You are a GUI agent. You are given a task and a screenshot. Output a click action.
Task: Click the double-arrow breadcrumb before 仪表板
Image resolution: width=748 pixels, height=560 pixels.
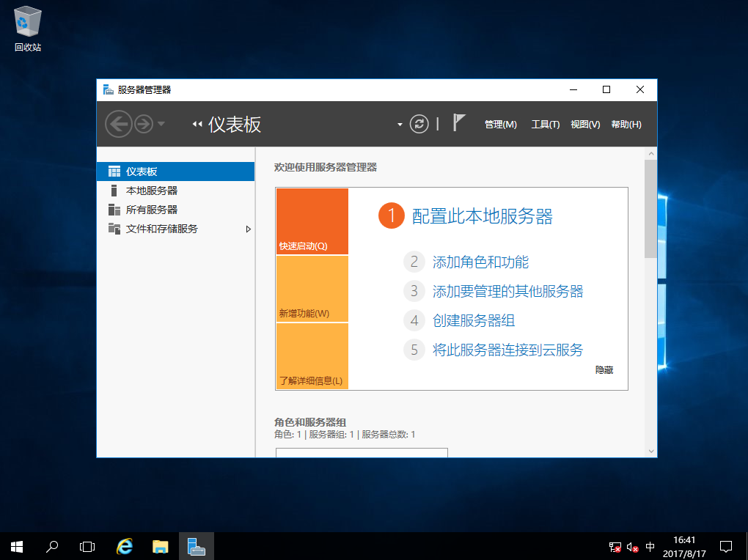197,125
